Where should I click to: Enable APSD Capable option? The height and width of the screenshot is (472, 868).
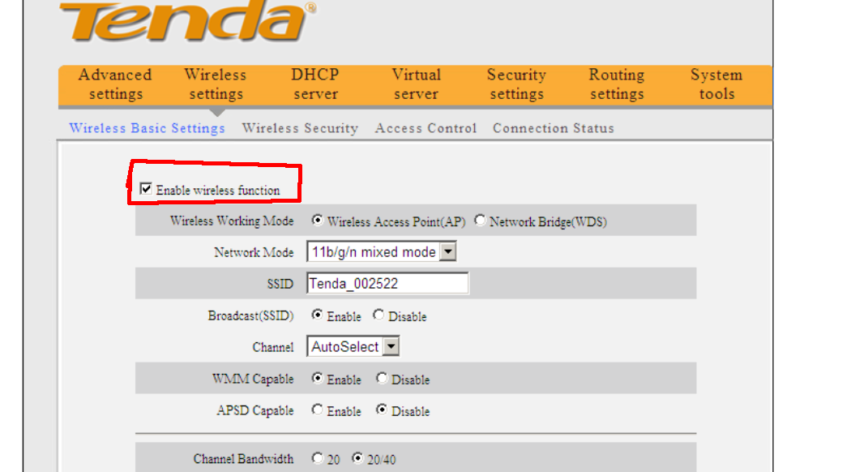tap(317, 410)
